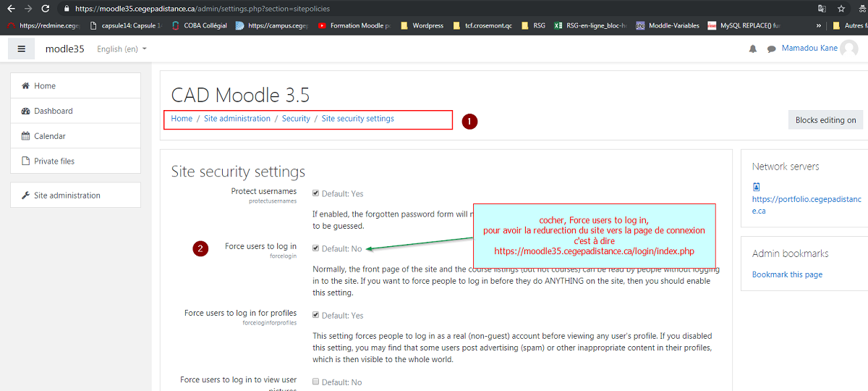Open the English (en) language dropdown
This screenshot has height=391, width=868.
[122, 49]
